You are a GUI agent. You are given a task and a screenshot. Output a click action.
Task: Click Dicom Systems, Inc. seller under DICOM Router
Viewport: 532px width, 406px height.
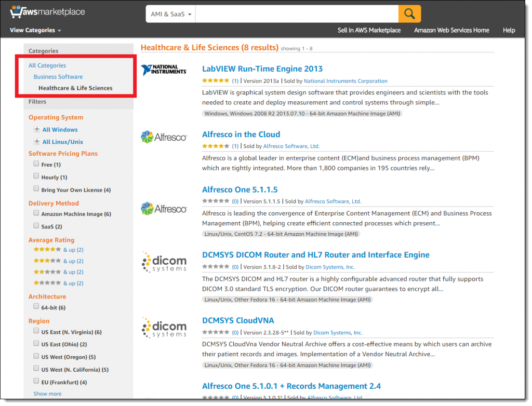point(330,267)
